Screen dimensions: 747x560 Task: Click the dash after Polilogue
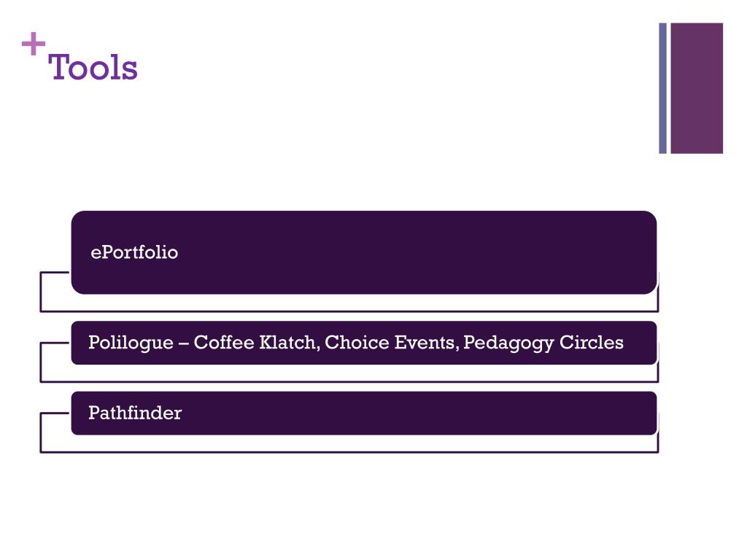(x=183, y=343)
